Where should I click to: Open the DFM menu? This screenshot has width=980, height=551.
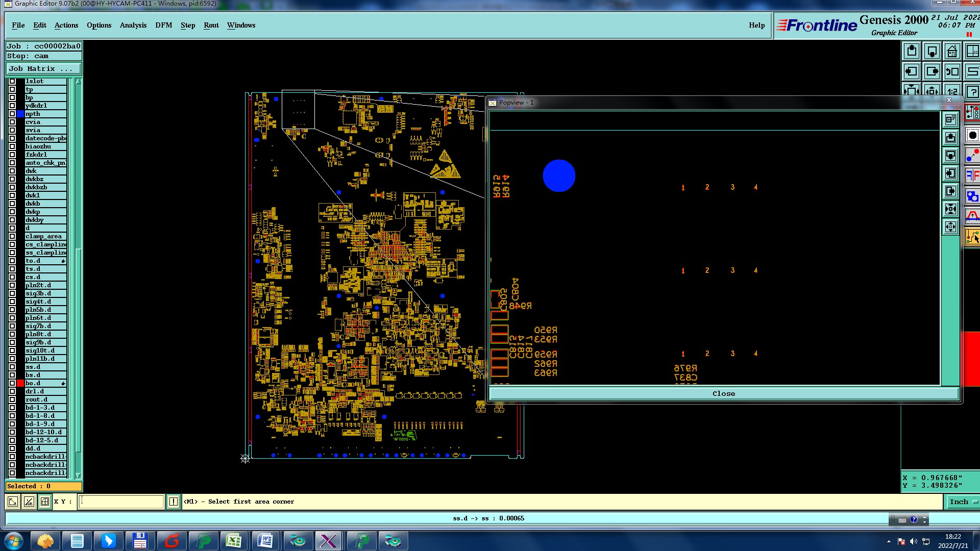click(x=163, y=25)
